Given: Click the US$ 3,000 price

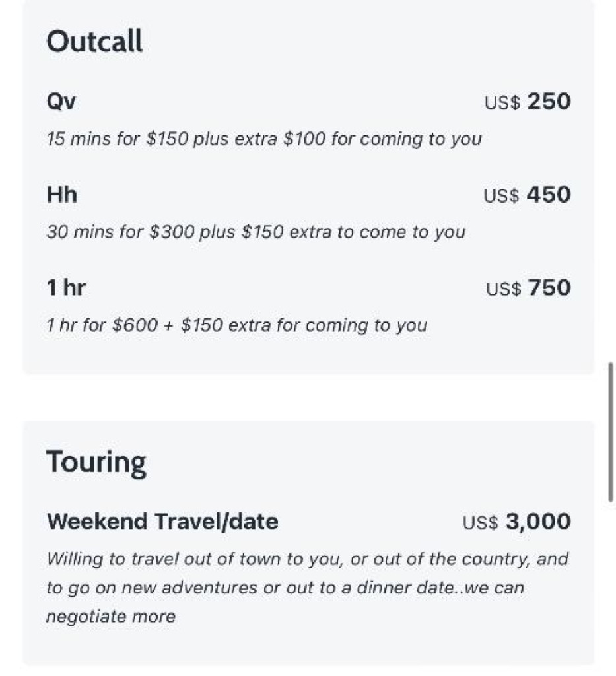Looking at the screenshot, I should point(517,522).
